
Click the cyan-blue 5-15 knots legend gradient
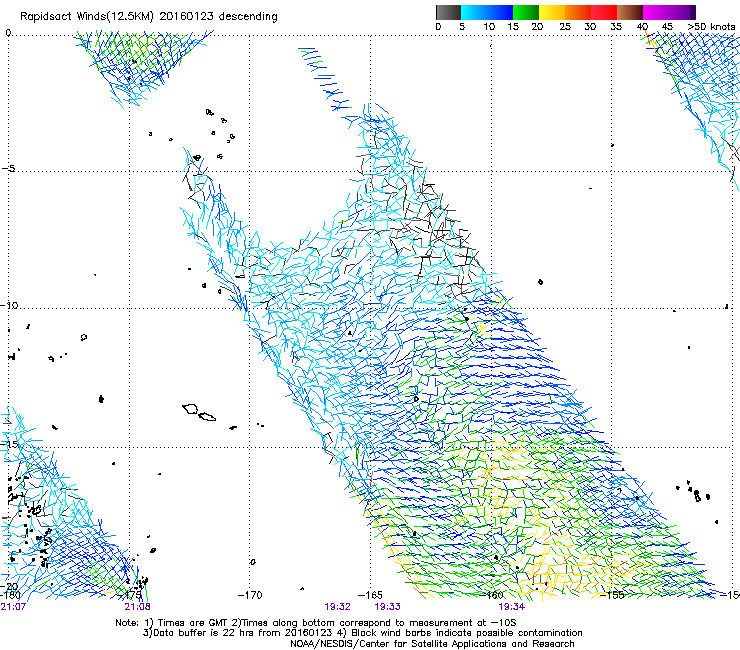487,12
